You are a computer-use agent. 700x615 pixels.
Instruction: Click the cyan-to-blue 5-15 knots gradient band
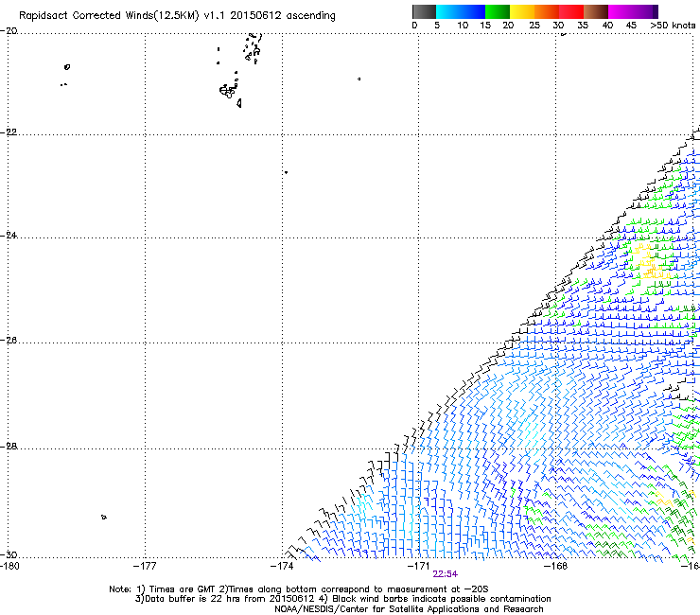point(461,12)
